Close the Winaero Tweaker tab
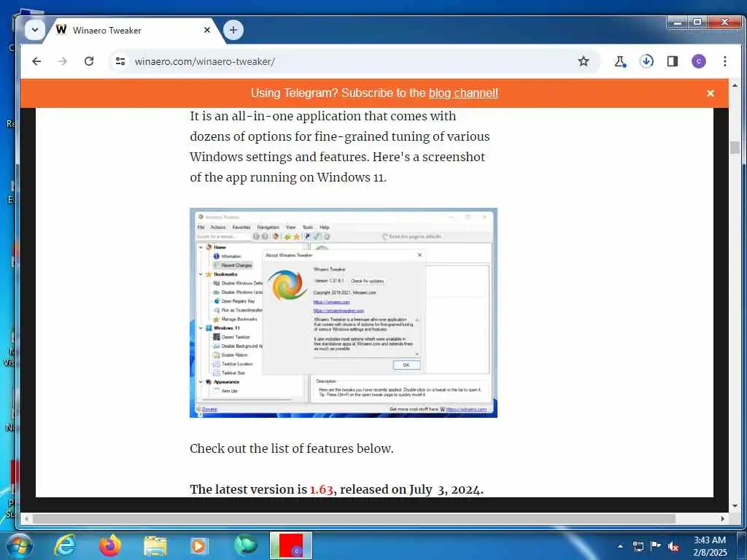 coord(206,30)
